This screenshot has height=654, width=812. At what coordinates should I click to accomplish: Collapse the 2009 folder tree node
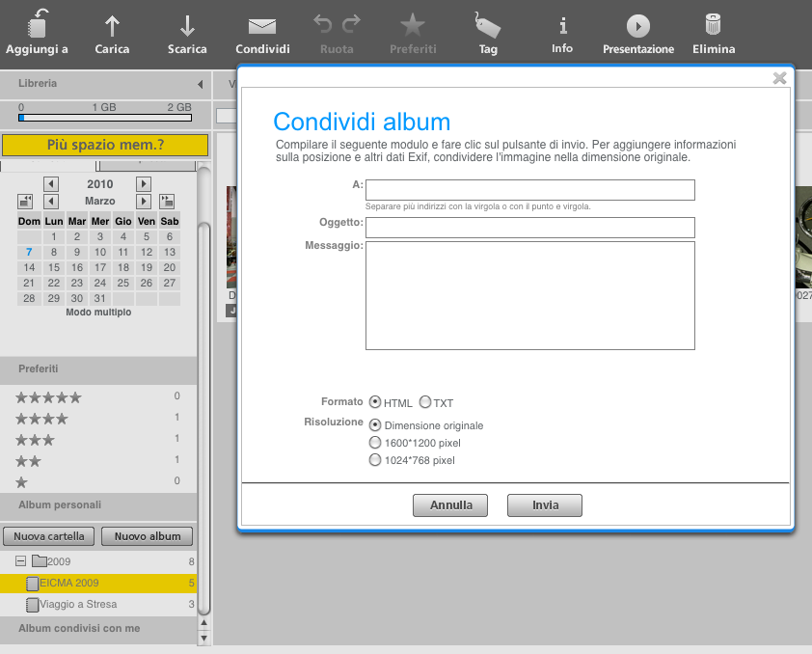click(20, 561)
